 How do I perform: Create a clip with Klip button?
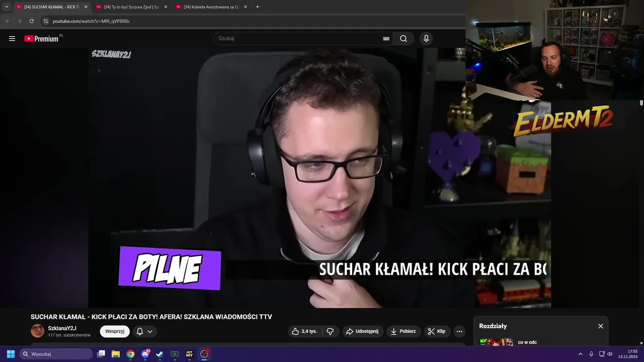tap(437, 331)
